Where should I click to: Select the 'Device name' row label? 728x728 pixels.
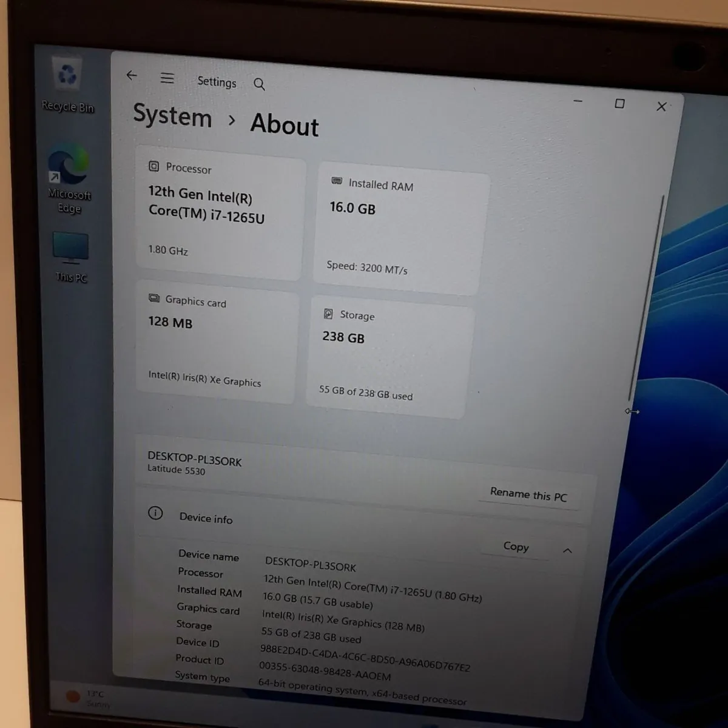tap(208, 555)
